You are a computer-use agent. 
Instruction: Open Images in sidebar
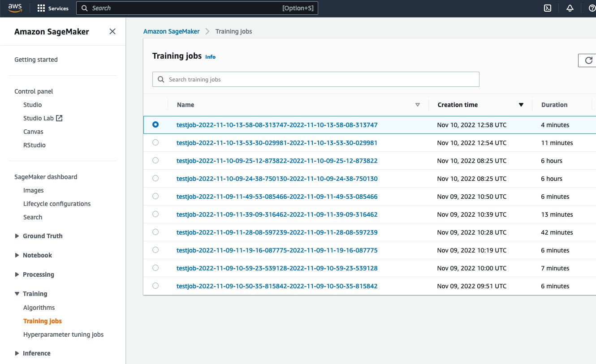pyautogui.click(x=34, y=190)
